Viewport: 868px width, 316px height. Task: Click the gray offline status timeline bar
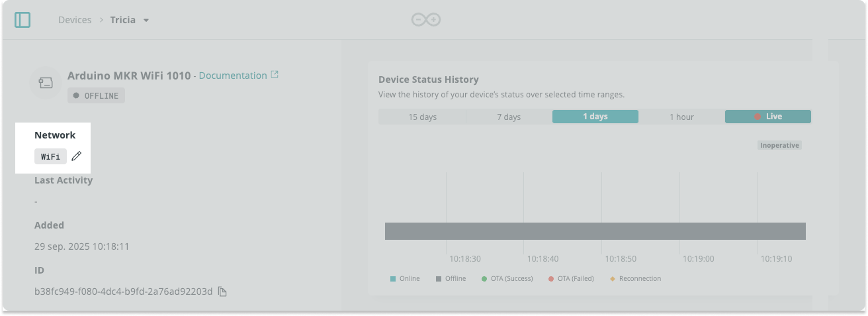tap(595, 231)
